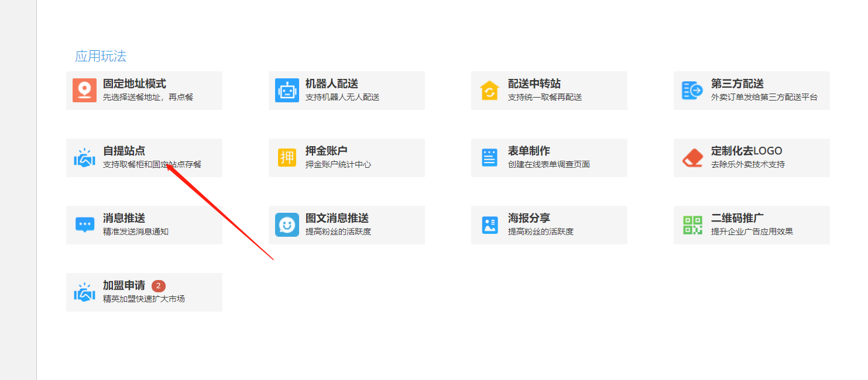Select the 第三方配送 title text

(x=737, y=84)
